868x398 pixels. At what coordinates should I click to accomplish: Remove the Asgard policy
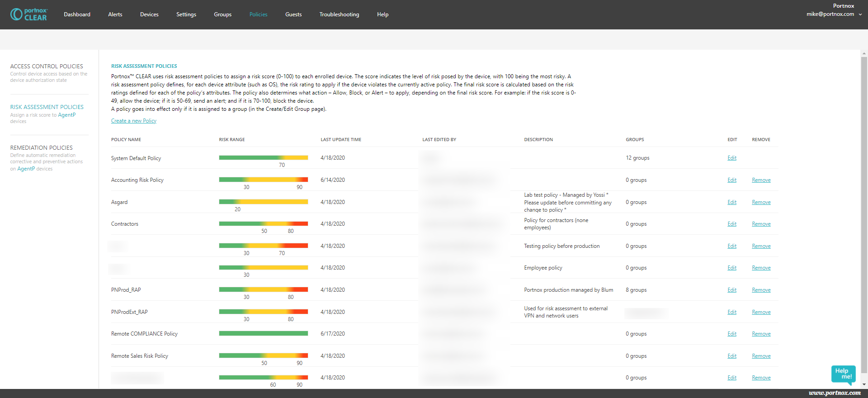(x=761, y=202)
